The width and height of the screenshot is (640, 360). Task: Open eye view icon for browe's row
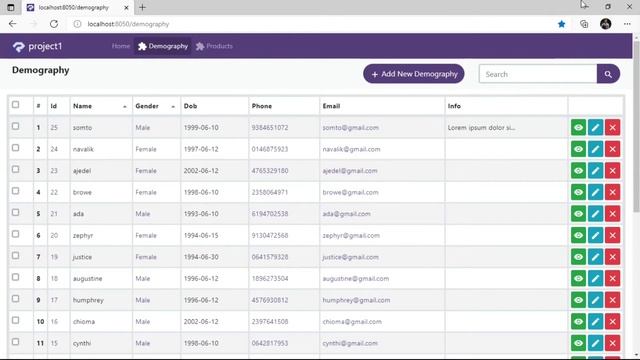(578, 192)
